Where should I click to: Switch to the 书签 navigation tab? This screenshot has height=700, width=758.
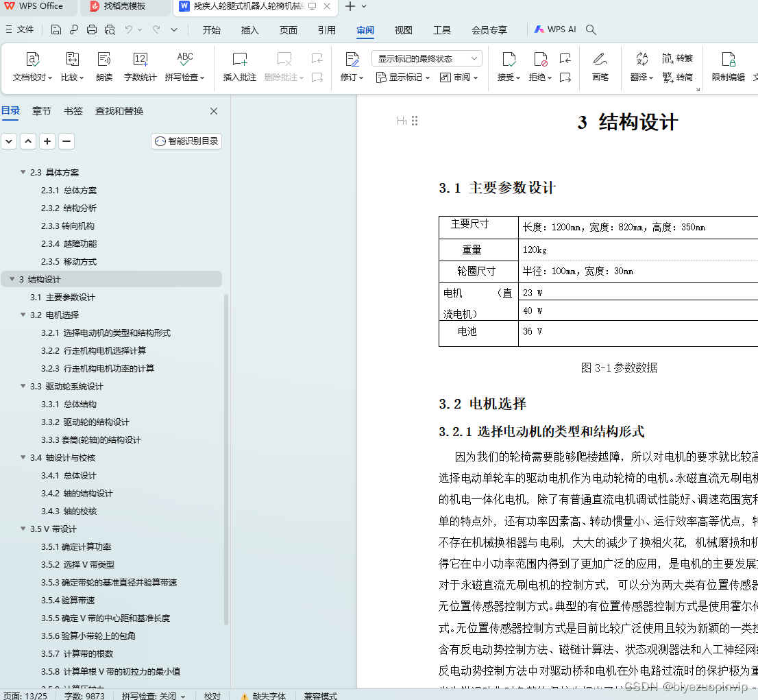(73, 111)
